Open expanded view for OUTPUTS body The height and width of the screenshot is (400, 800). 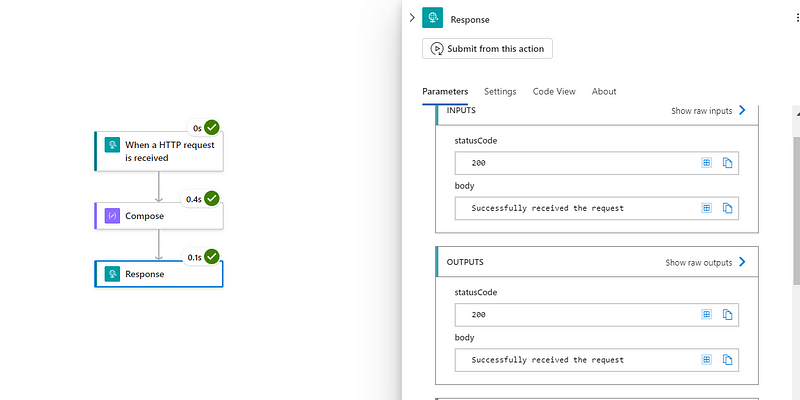click(x=707, y=360)
